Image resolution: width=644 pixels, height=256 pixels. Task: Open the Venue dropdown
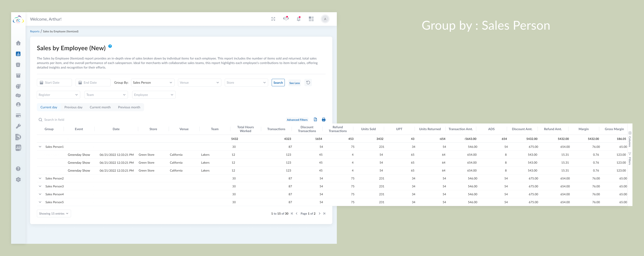[200, 83]
